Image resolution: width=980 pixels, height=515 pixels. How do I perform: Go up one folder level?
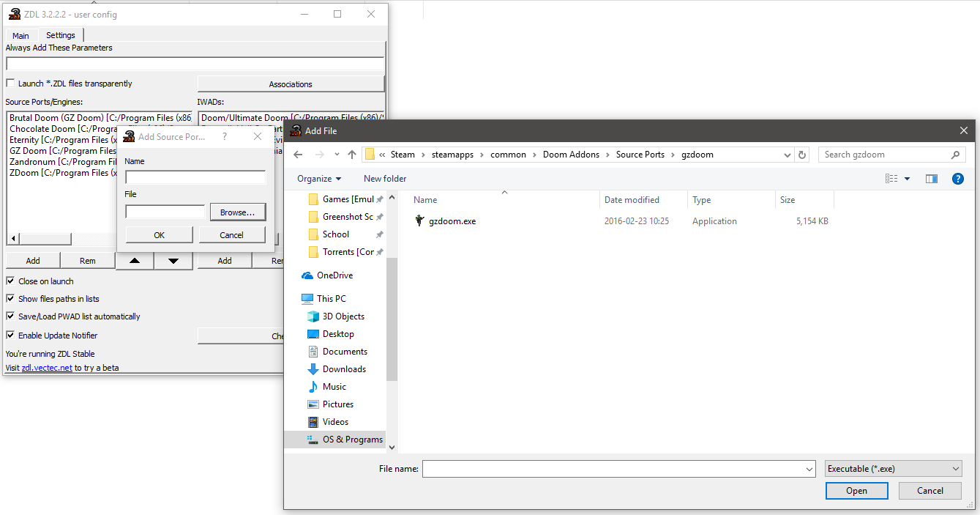tap(352, 155)
